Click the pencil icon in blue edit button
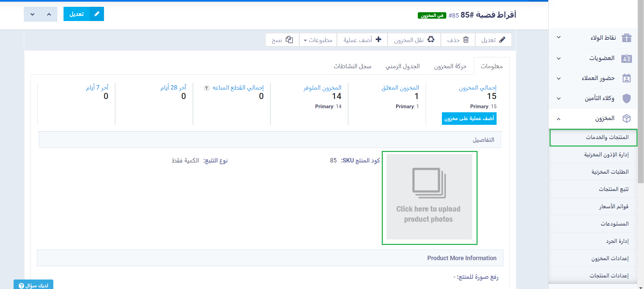 tap(97, 14)
